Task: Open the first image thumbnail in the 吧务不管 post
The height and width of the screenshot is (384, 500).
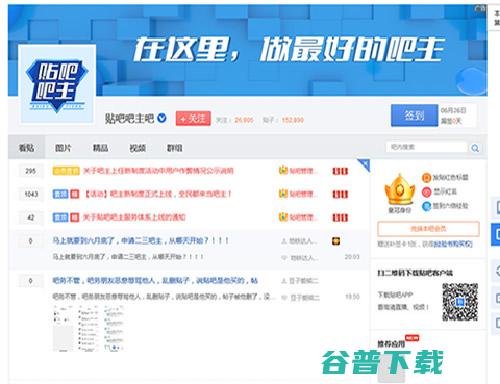Action: point(63,328)
